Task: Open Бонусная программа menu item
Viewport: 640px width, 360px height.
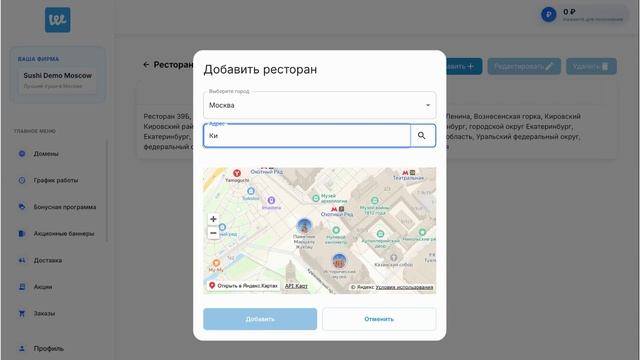Action: coord(64,207)
